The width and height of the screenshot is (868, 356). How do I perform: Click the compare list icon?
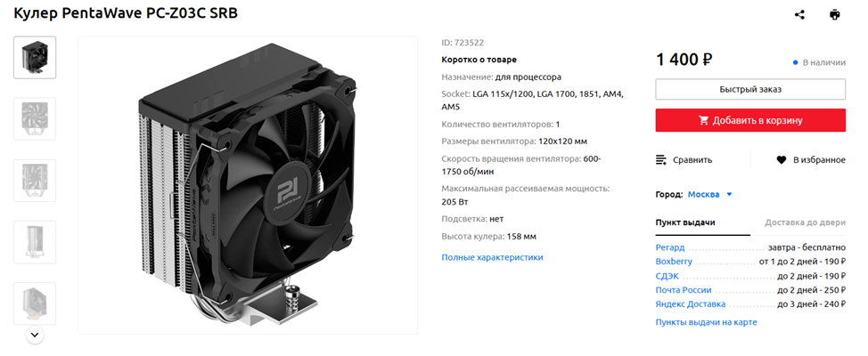[661, 160]
